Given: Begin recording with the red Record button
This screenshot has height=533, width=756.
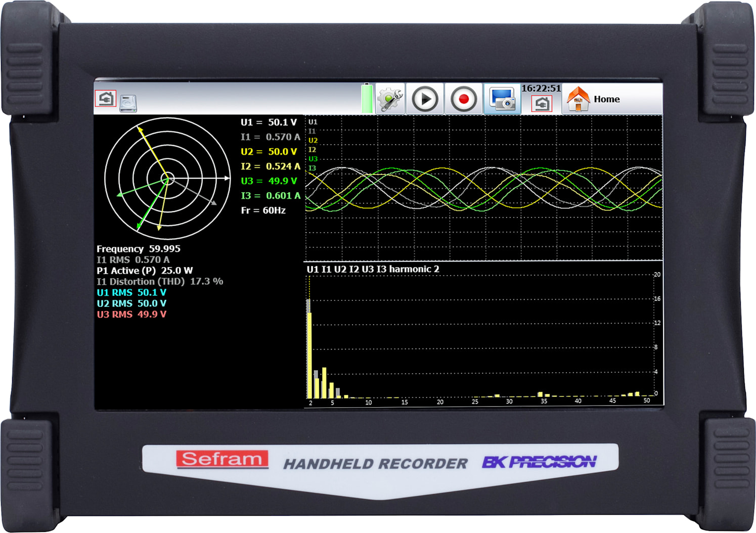Looking at the screenshot, I should pyautogui.click(x=464, y=99).
